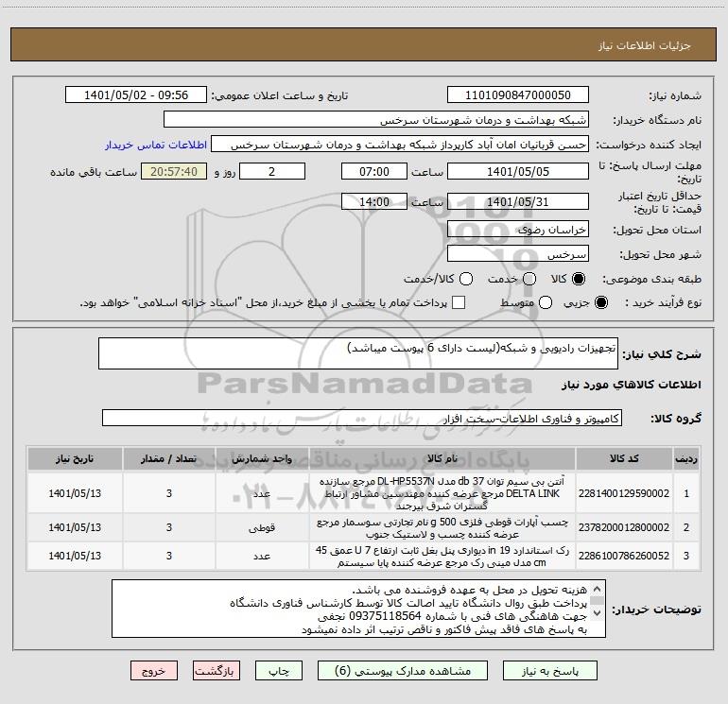Click the کد کالا column header

click(624, 459)
